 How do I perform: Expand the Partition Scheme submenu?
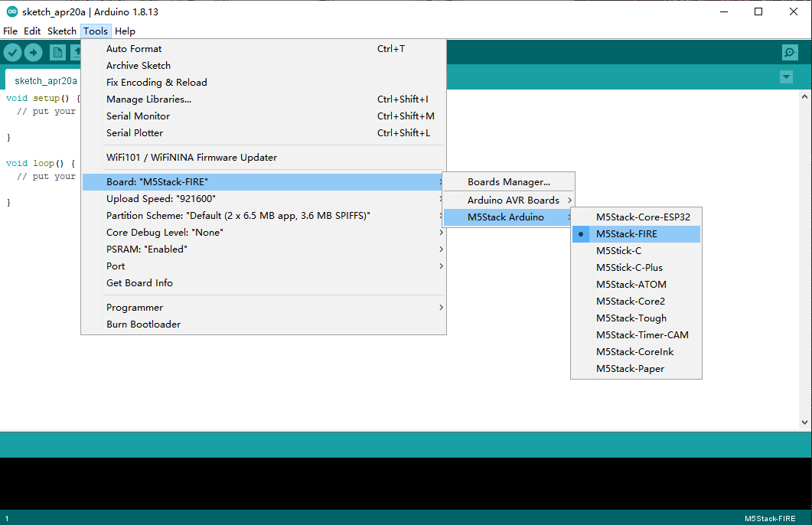click(x=263, y=215)
